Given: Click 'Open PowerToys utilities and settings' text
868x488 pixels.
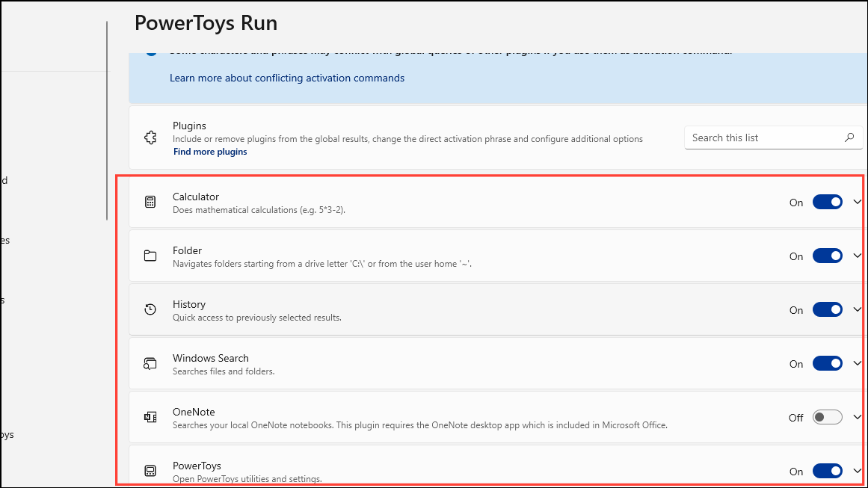Looking at the screenshot, I should point(247,479).
